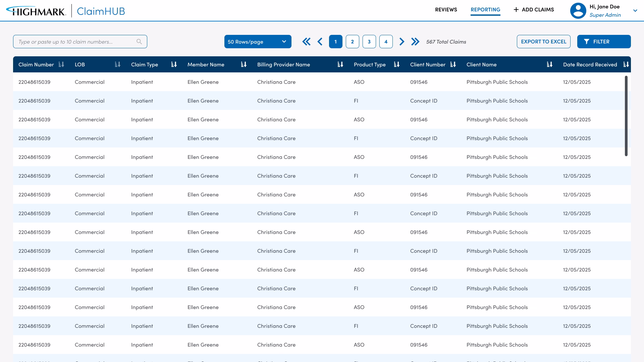Click the Jane Doe avatar icon
Image resolution: width=644 pixels, height=362 pixels.
(x=578, y=11)
